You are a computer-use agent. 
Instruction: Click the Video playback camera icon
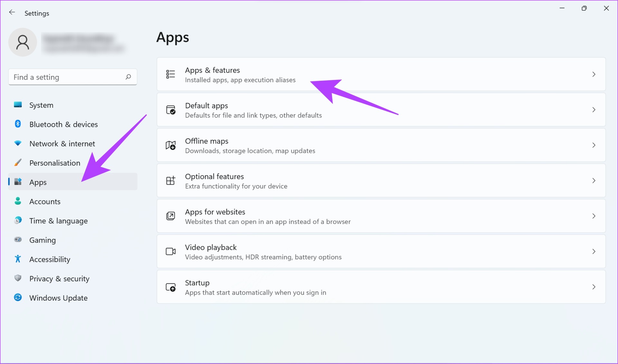(171, 251)
